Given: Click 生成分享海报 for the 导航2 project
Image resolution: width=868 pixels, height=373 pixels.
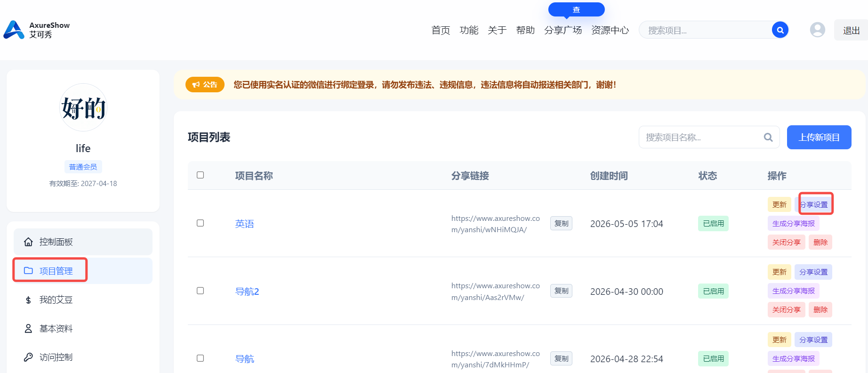Looking at the screenshot, I should pyautogui.click(x=794, y=291).
